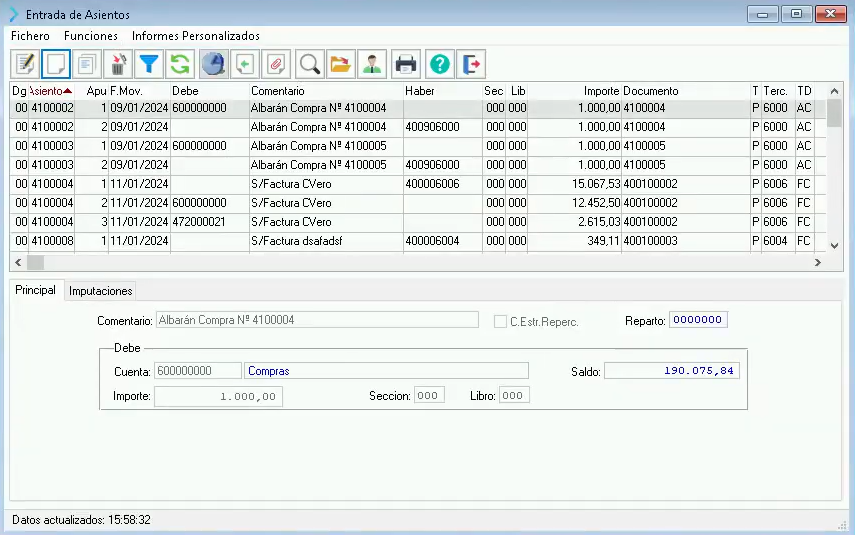Click the right arrow of the horizontal scrollbar
Image resolution: width=855 pixels, height=535 pixels.
click(x=817, y=263)
